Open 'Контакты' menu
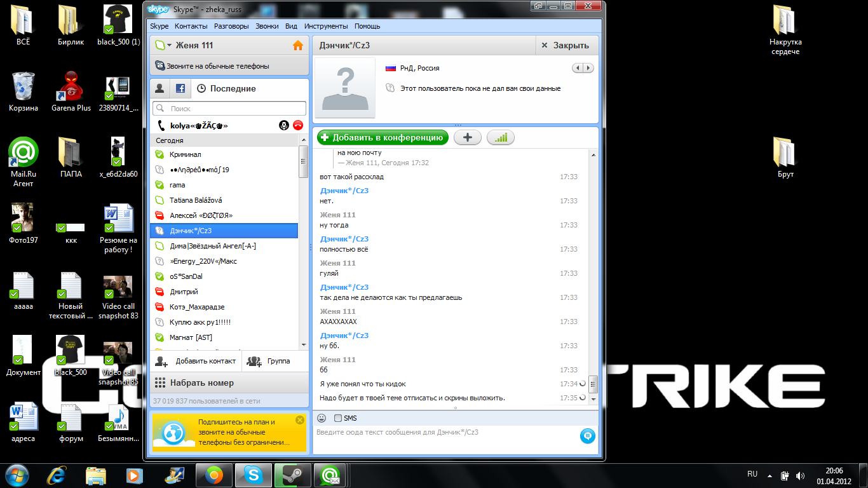Image resolution: width=868 pixels, height=488 pixels. [191, 26]
